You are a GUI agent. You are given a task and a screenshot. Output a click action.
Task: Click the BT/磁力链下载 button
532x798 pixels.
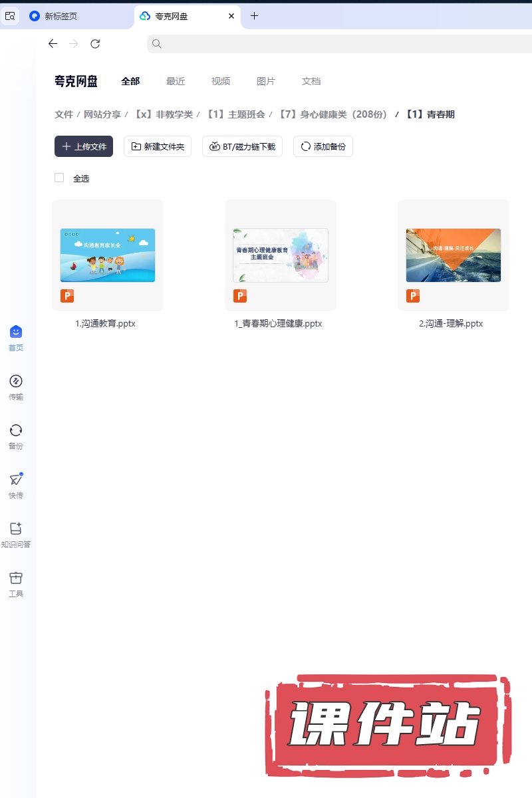[243, 146]
